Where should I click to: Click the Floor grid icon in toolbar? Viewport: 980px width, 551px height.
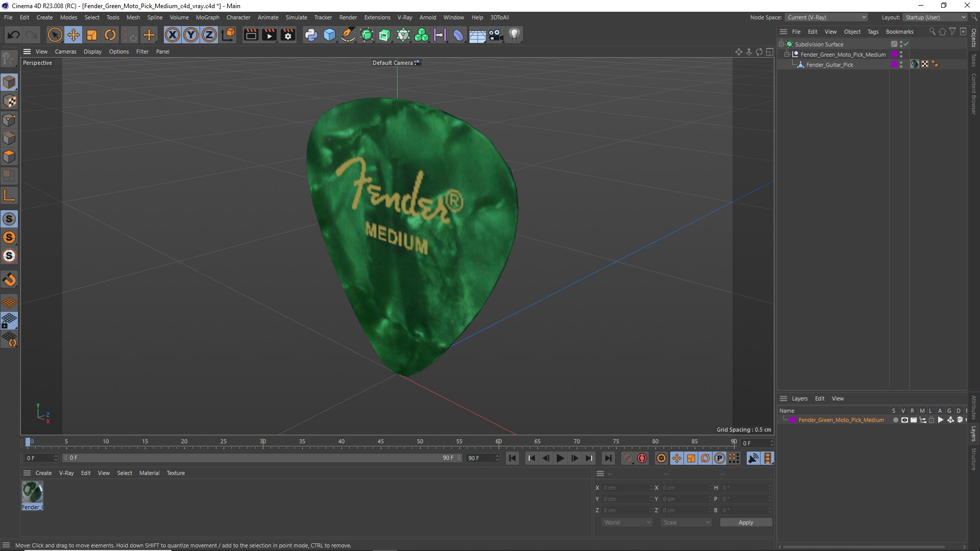click(x=477, y=35)
